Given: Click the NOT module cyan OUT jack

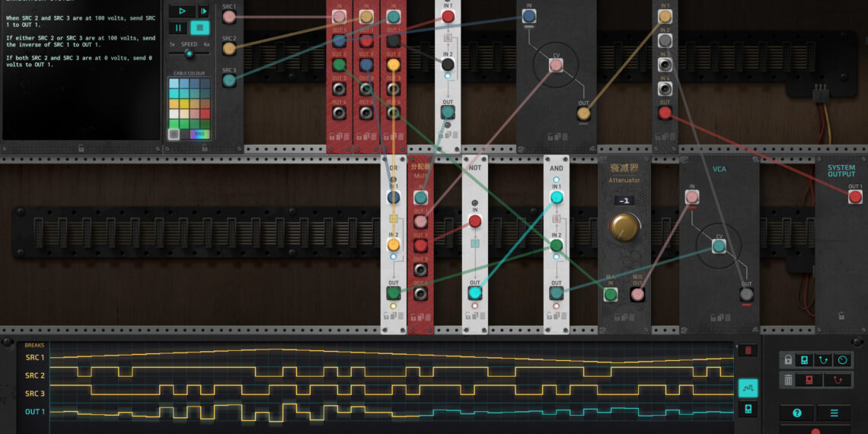Looking at the screenshot, I should [x=475, y=293].
